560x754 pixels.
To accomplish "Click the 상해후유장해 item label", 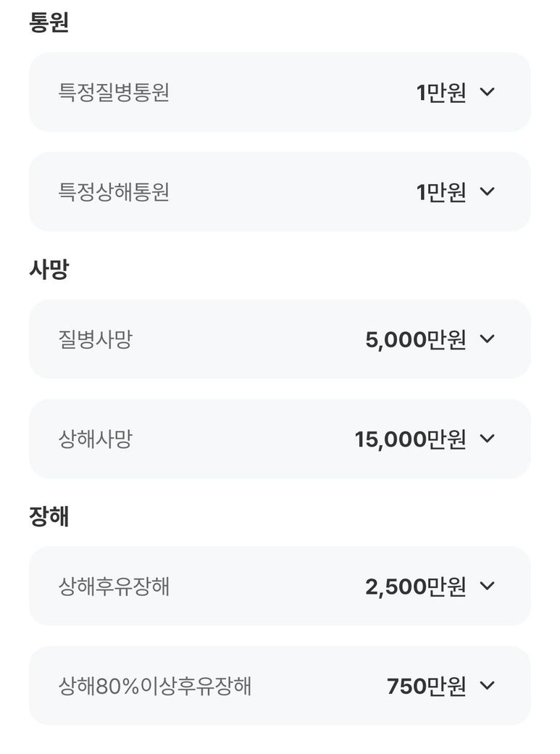I will click(x=114, y=587).
